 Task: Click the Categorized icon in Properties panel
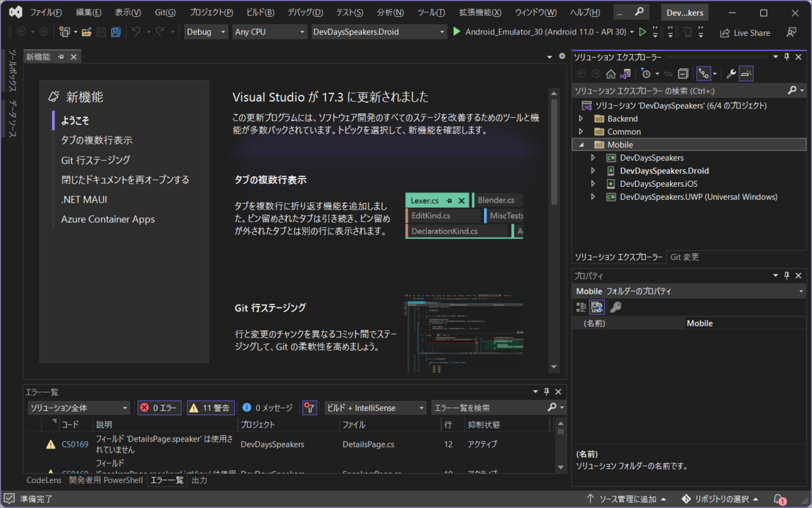click(581, 307)
